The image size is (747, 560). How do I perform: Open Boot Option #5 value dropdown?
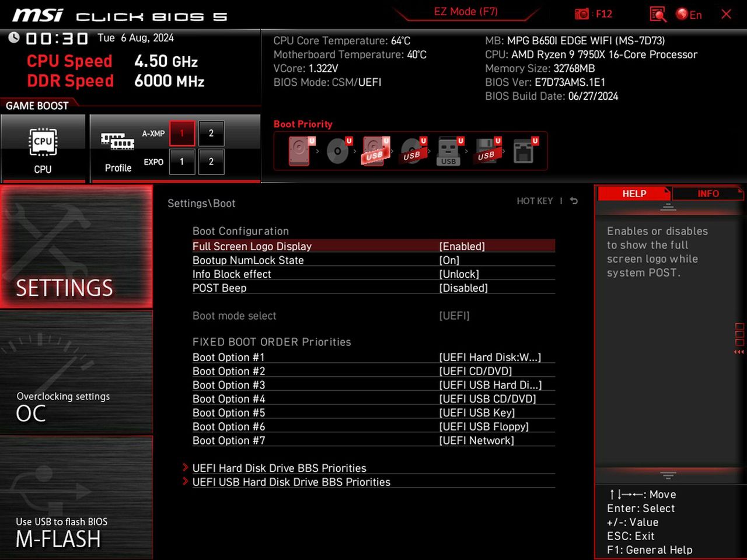coord(477,413)
